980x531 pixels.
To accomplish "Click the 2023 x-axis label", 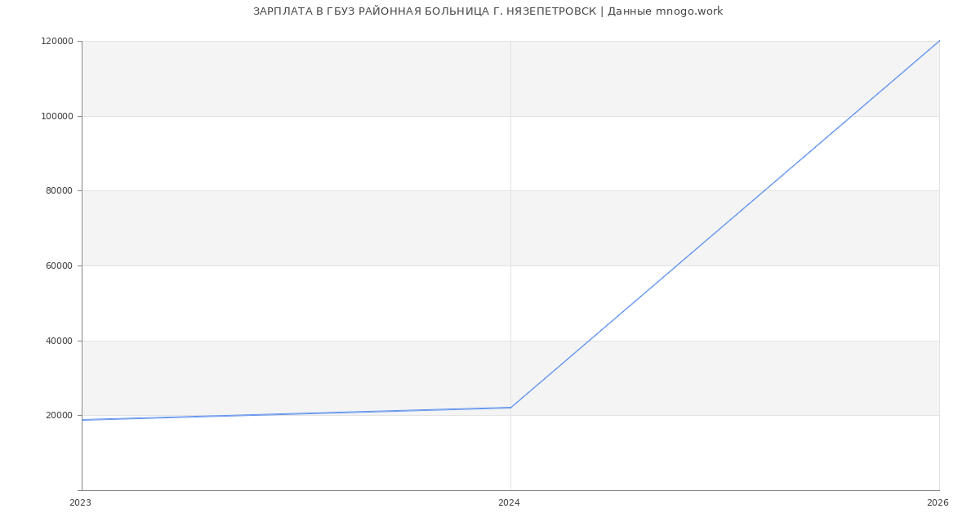I will pyautogui.click(x=80, y=503).
